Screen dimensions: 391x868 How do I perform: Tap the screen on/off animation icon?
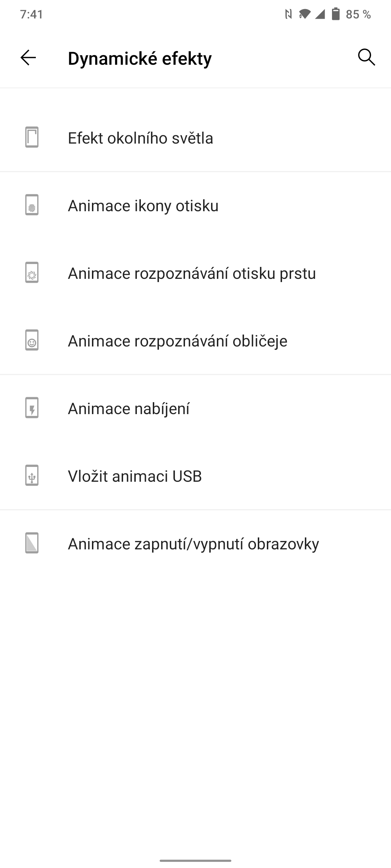(32, 543)
